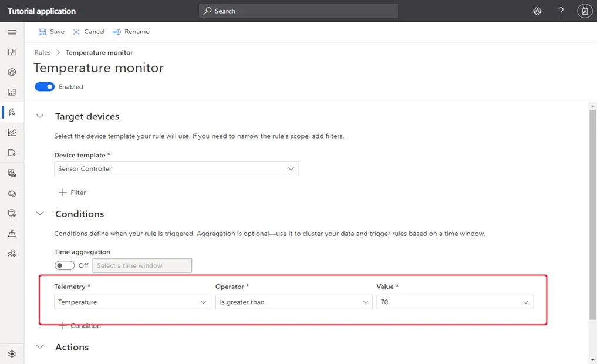Click the magnifier icon in search box

pos(207,11)
